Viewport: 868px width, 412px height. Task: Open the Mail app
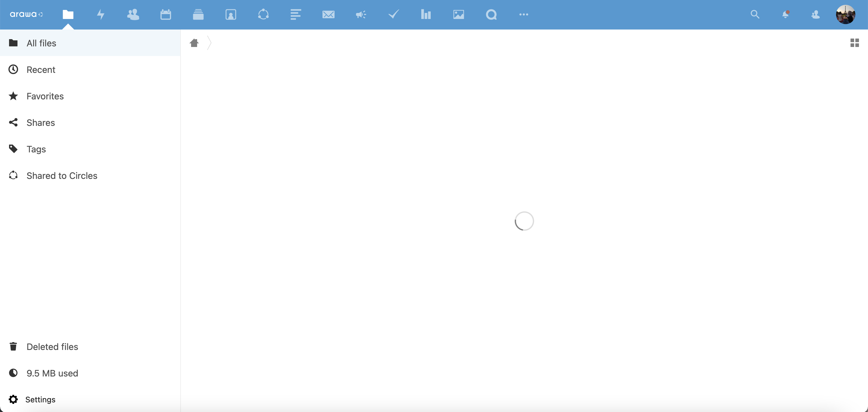click(329, 14)
